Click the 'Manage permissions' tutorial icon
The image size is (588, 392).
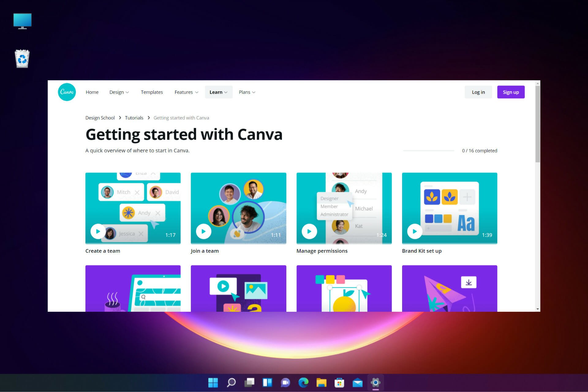click(x=344, y=208)
